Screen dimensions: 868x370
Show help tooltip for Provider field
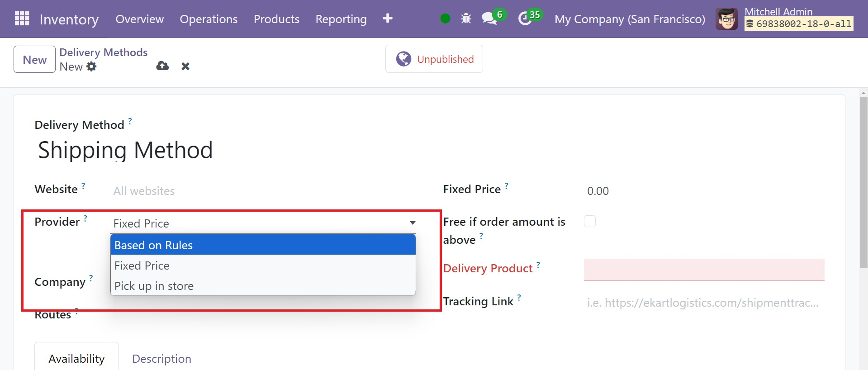coord(85,218)
